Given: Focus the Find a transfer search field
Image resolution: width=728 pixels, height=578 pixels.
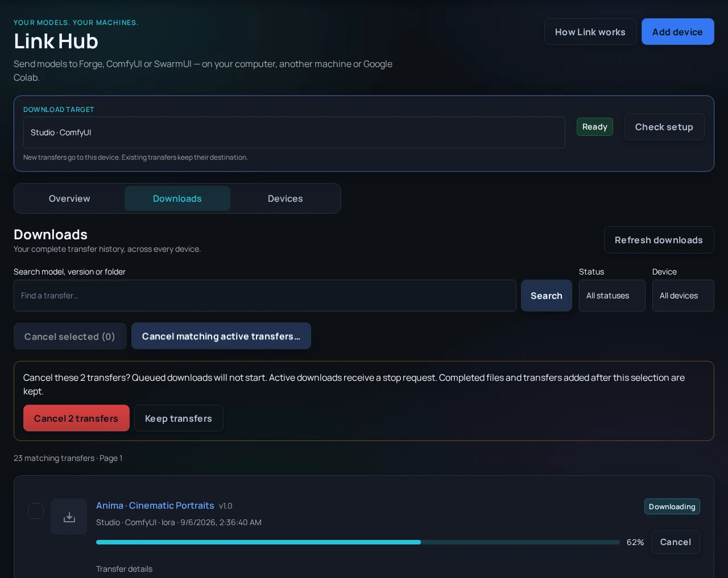Looking at the screenshot, I should 265,296.
